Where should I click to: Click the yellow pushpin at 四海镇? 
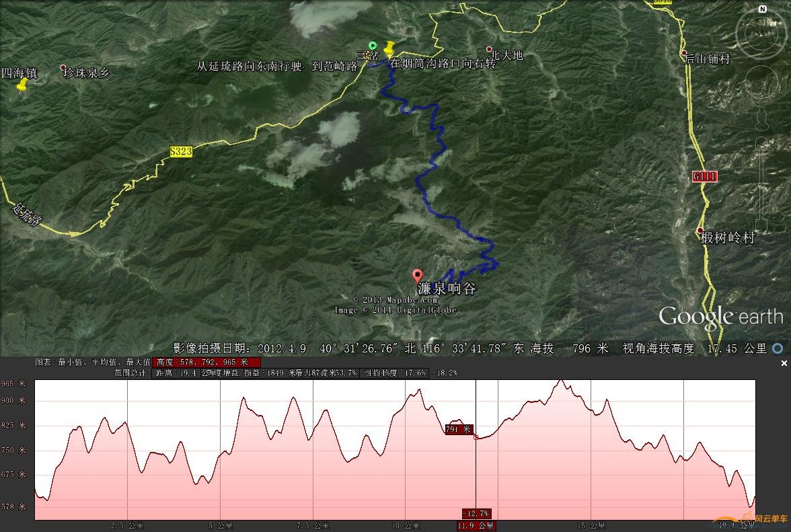22,85
